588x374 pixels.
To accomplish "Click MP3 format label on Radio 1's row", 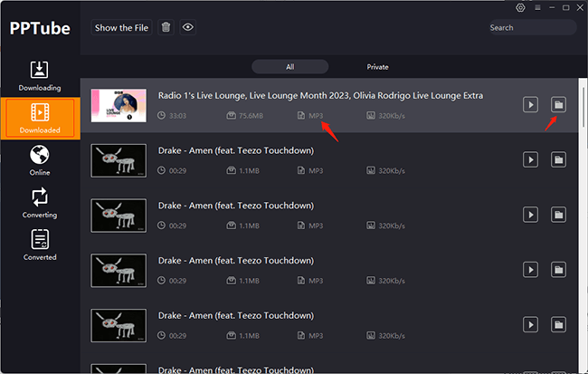I will tap(316, 116).
